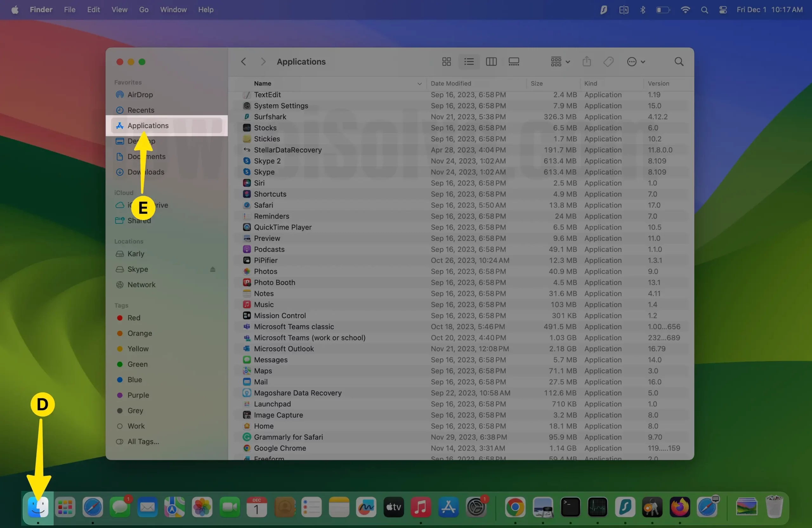Image resolution: width=812 pixels, height=528 pixels.
Task: Go back with the left chevron
Action: (243, 62)
